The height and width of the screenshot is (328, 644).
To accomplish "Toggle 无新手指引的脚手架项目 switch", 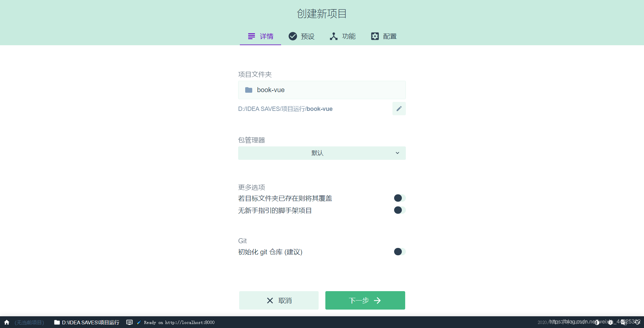I will 399,210.
